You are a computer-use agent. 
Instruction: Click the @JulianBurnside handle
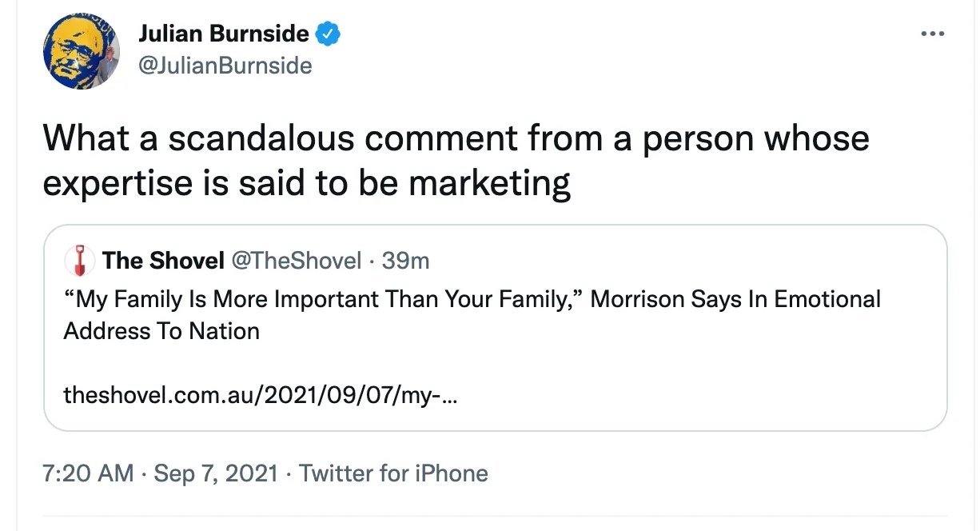[225, 66]
